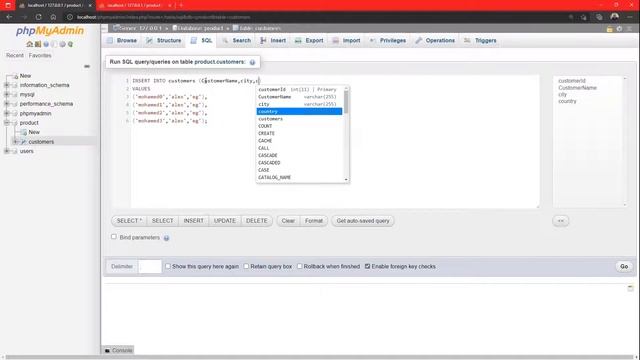The image size is (640, 360).
Task: Clear the SQL query box
Action: (x=288, y=221)
